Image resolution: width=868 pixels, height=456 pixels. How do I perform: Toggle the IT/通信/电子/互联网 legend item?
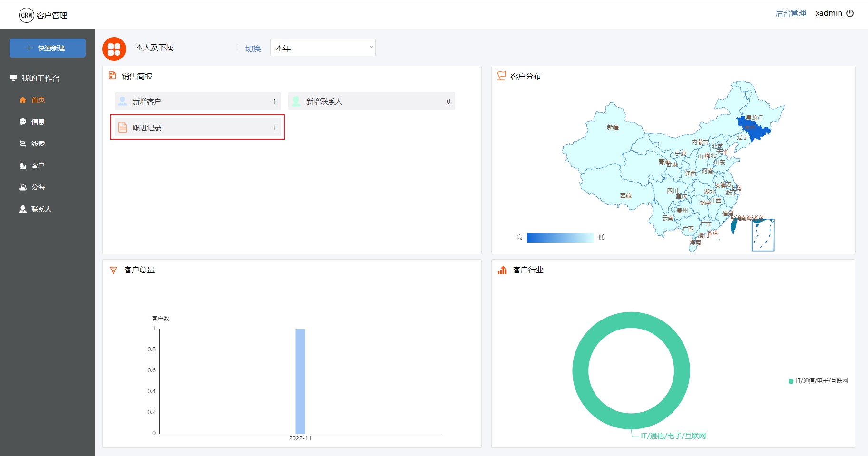point(818,381)
